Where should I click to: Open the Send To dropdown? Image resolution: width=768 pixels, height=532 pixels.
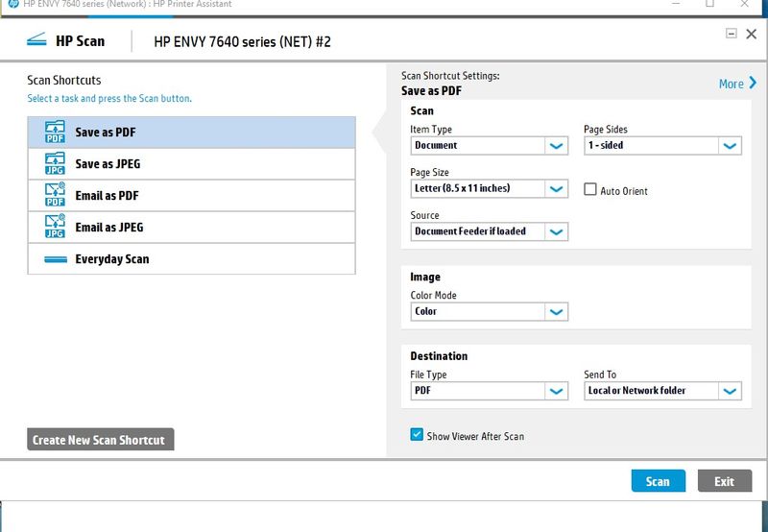[x=730, y=392]
